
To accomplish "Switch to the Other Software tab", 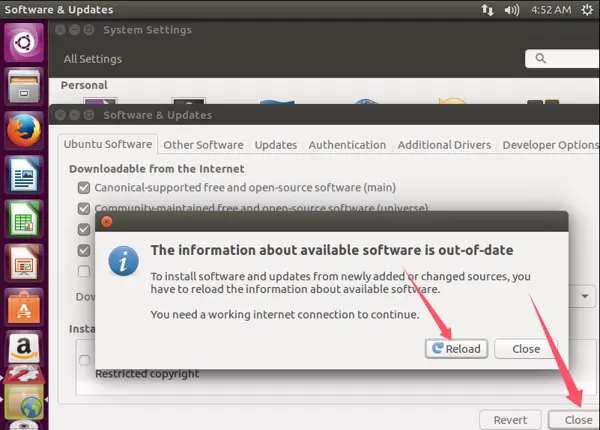I will (x=203, y=145).
